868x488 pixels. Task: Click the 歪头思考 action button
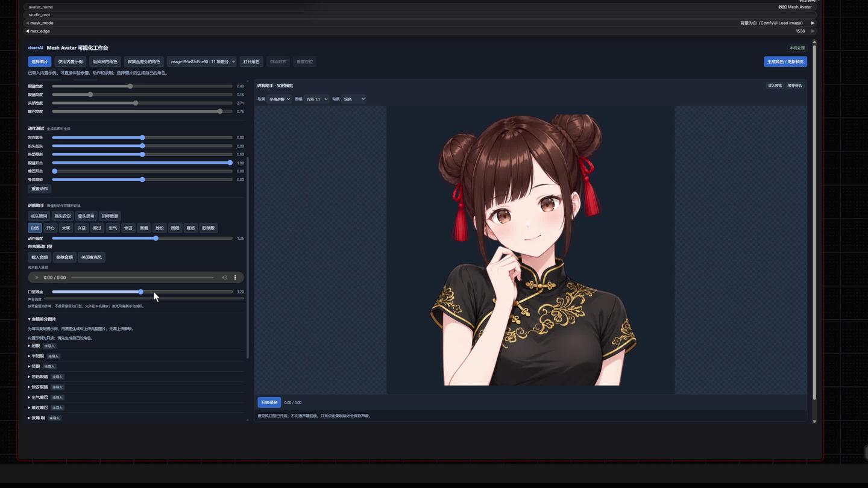click(x=86, y=216)
